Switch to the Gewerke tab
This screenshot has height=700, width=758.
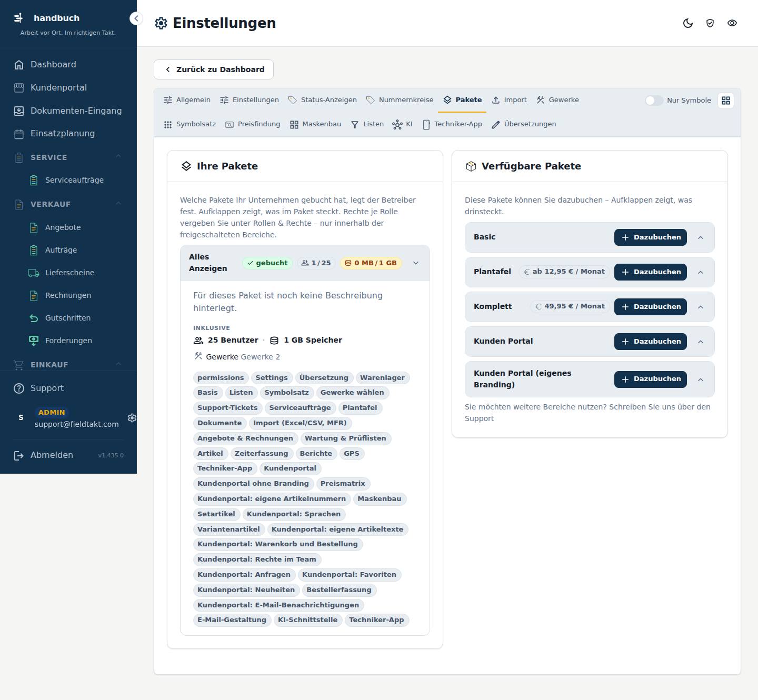tap(558, 100)
